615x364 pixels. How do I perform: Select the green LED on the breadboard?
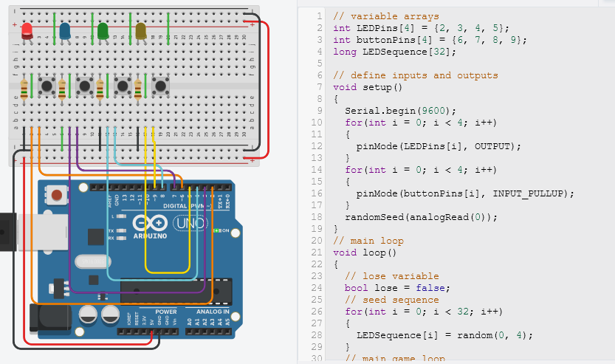pos(103,30)
